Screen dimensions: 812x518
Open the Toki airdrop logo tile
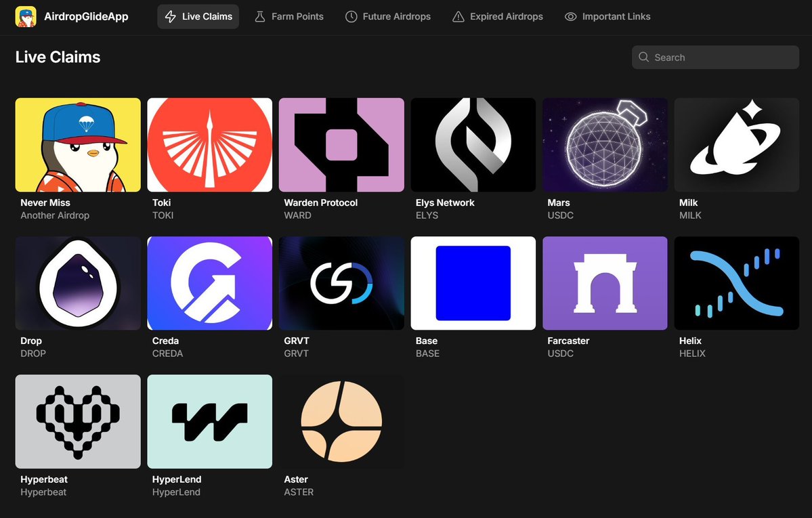(209, 145)
